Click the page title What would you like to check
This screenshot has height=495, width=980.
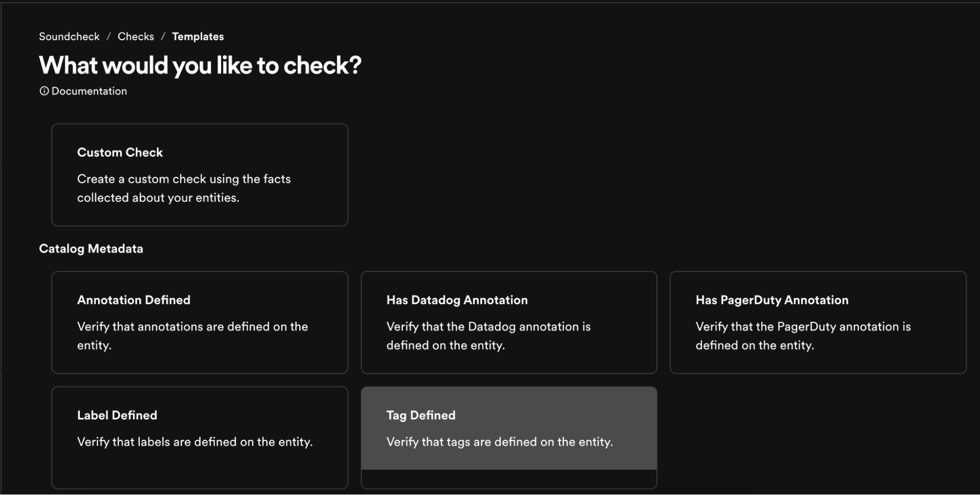tap(200, 64)
